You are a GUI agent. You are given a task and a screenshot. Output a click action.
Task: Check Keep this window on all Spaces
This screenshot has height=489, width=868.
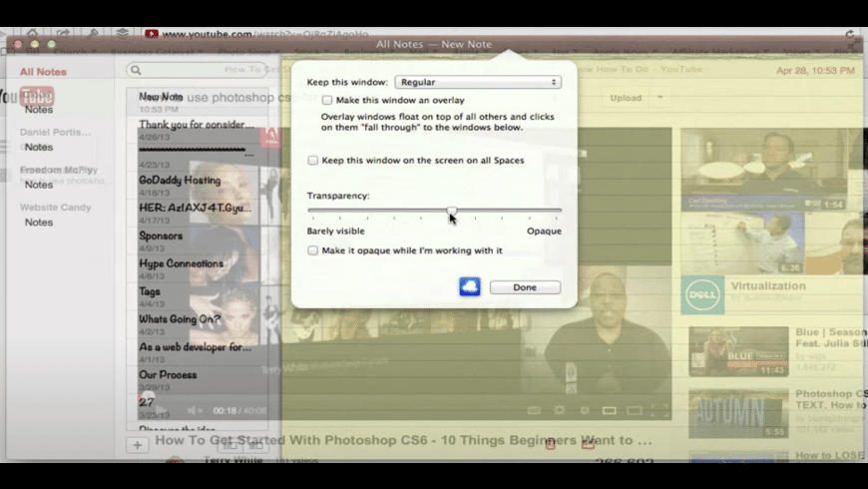coord(312,160)
